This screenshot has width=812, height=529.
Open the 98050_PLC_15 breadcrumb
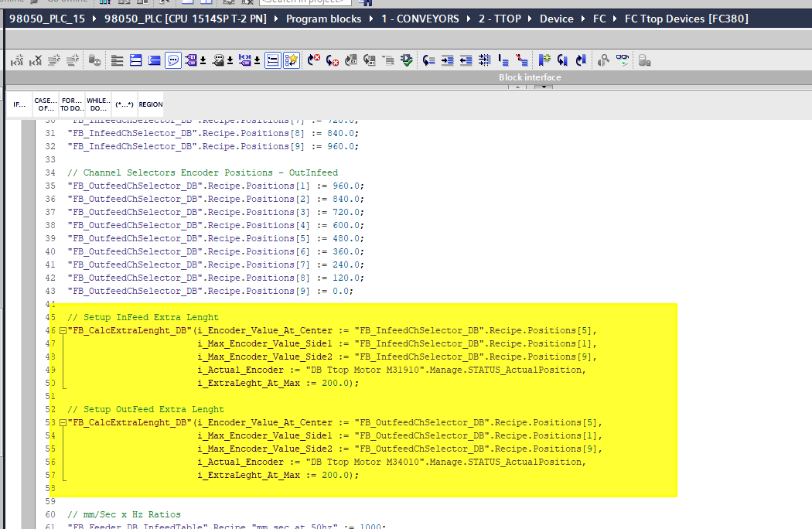click(x=47, y=19)
